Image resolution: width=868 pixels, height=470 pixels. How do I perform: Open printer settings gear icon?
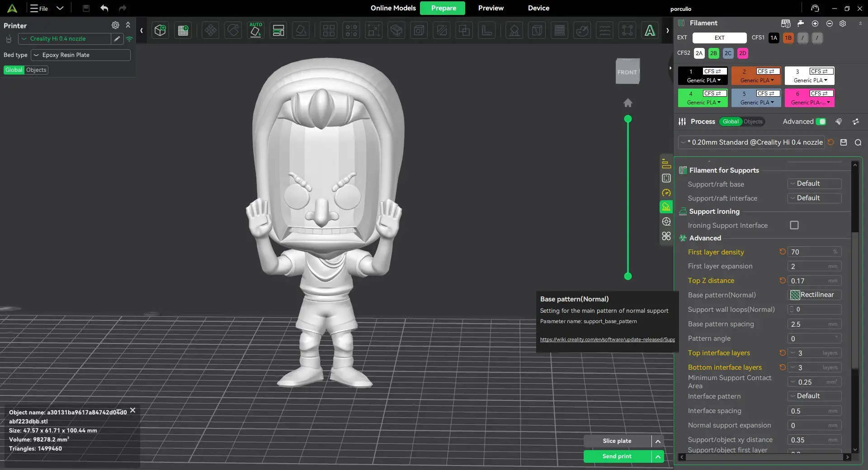coord(115,25)
